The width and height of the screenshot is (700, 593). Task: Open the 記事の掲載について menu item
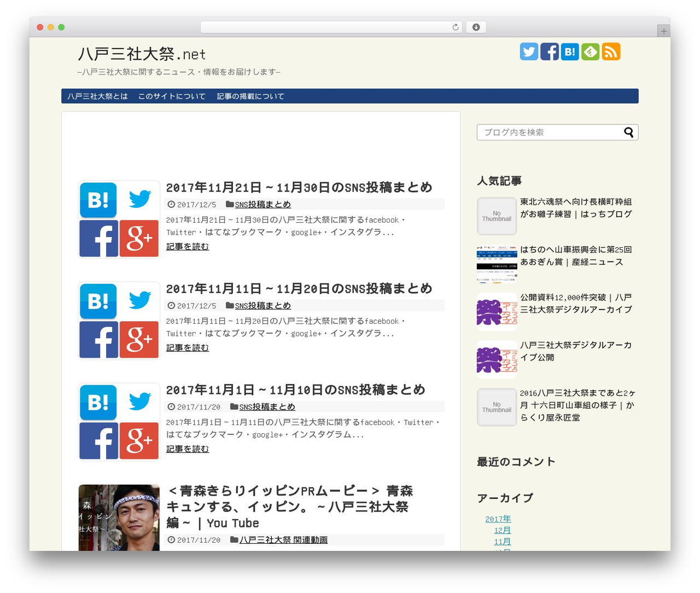tap(250, 96)
